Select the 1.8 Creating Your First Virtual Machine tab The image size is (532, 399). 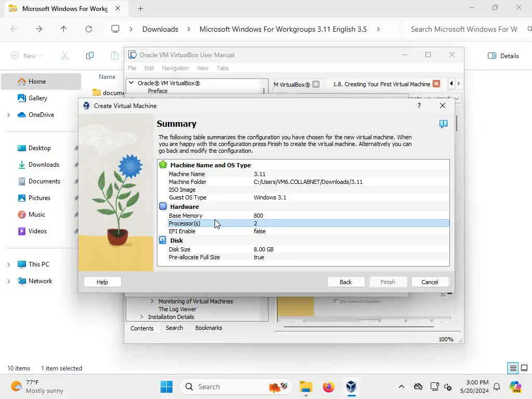pos(381,84)
